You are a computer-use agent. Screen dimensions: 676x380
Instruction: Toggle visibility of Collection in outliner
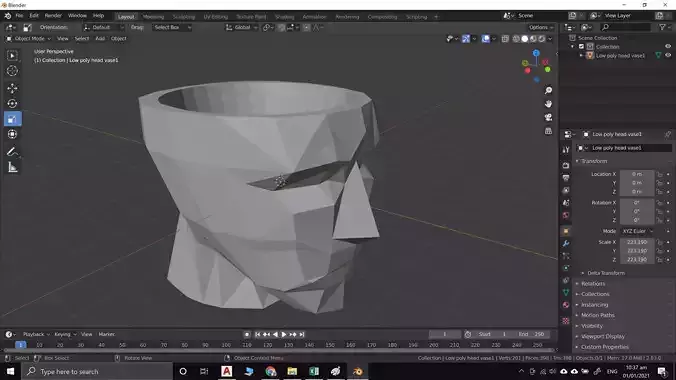point(668,46)
